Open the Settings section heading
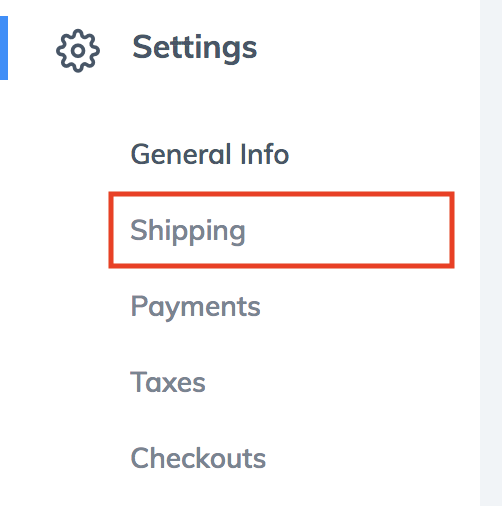Screen dimensions: 502x506 [195, 49]
